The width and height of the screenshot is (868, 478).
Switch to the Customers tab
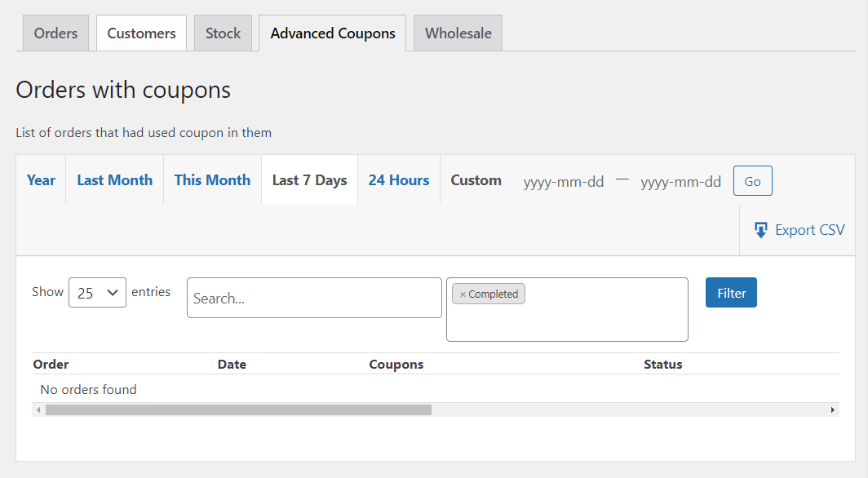pos(142,33)
